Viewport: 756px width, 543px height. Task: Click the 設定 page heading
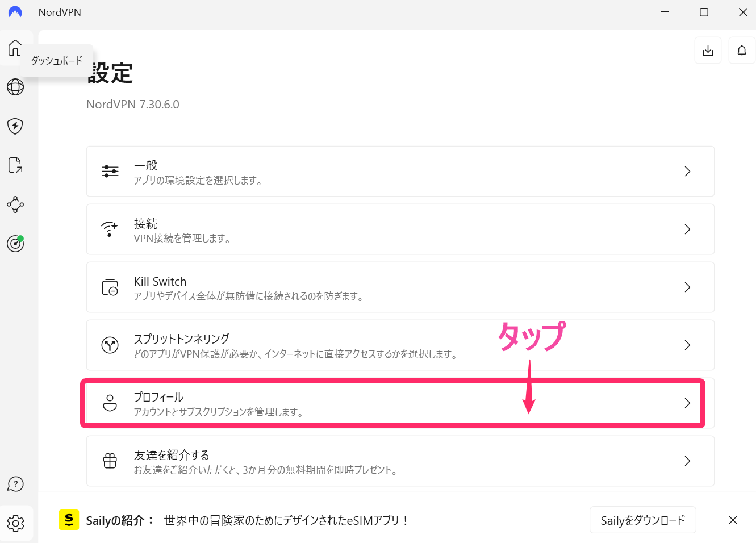[110, 73]
